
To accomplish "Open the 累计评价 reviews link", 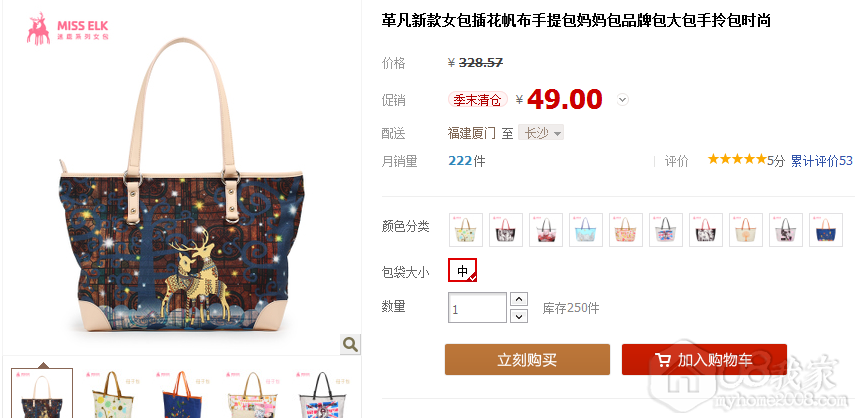I will pyautogui.click(x=822, y=161).
